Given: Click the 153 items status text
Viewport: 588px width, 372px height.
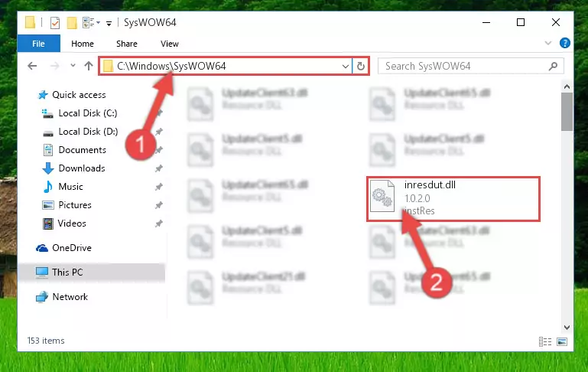Looking at the screenshot, I should 46,341.
